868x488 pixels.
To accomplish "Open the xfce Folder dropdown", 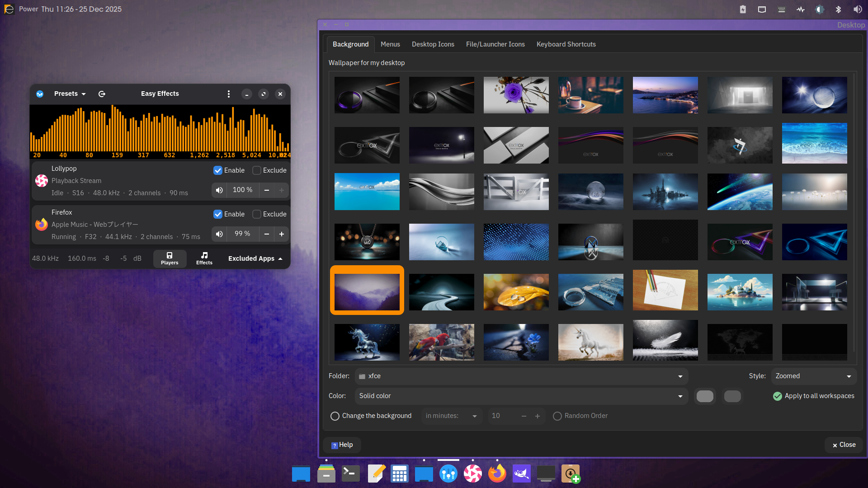I will coord(521,376).
